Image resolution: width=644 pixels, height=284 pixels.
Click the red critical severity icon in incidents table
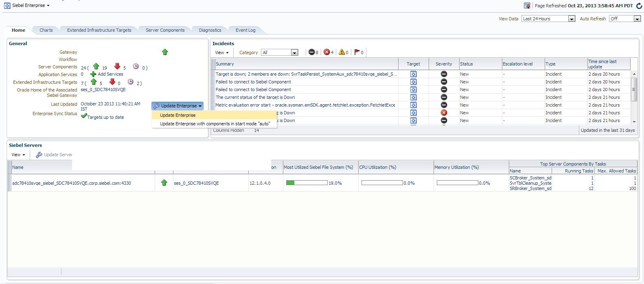444,113
